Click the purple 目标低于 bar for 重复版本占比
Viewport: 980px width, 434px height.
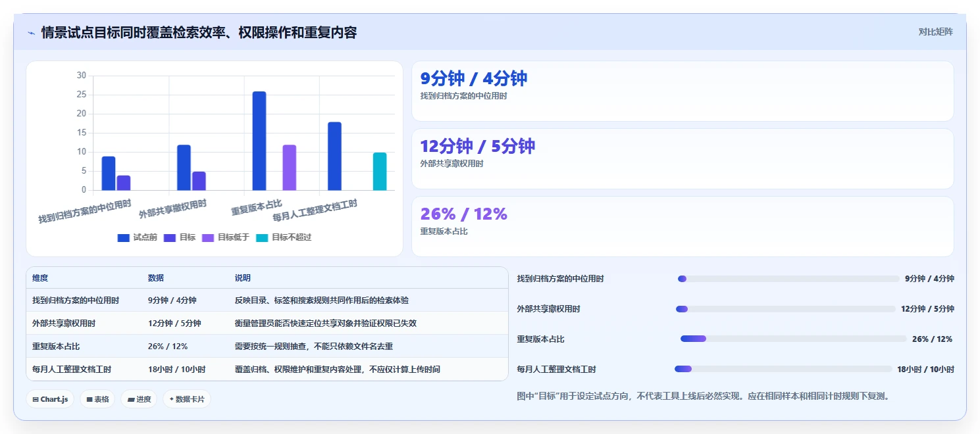pyautogui.click(x=290, y=168)
